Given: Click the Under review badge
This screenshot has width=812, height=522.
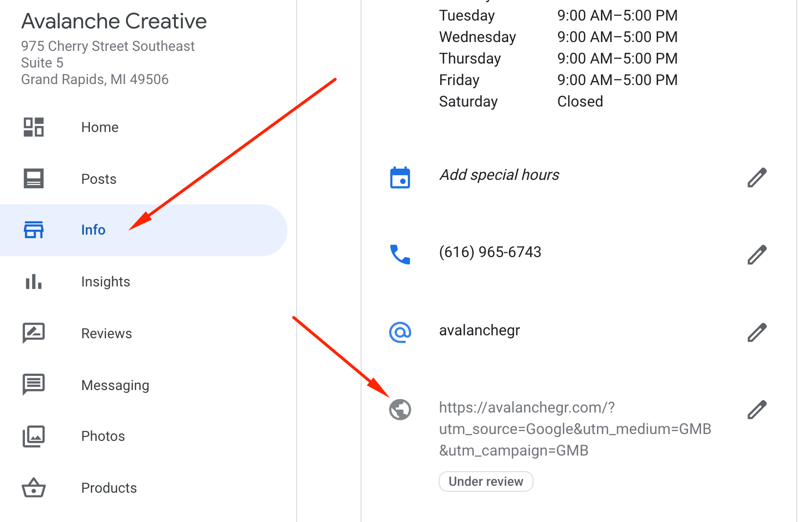Looking at the screenshot, I should point(486,481).
